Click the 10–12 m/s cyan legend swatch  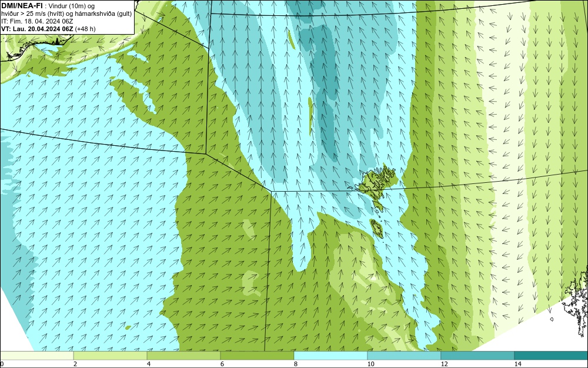click(405, 356)
